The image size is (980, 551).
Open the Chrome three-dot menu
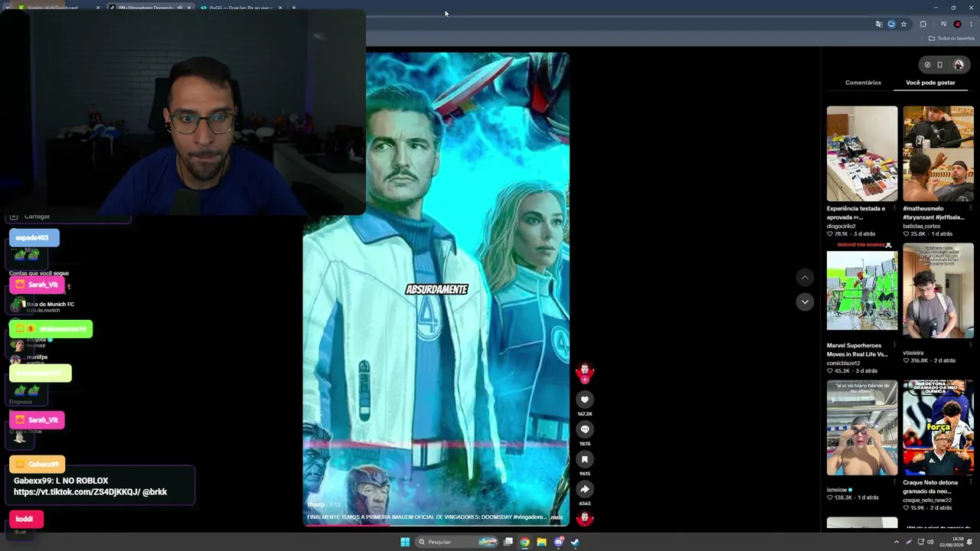971,24
